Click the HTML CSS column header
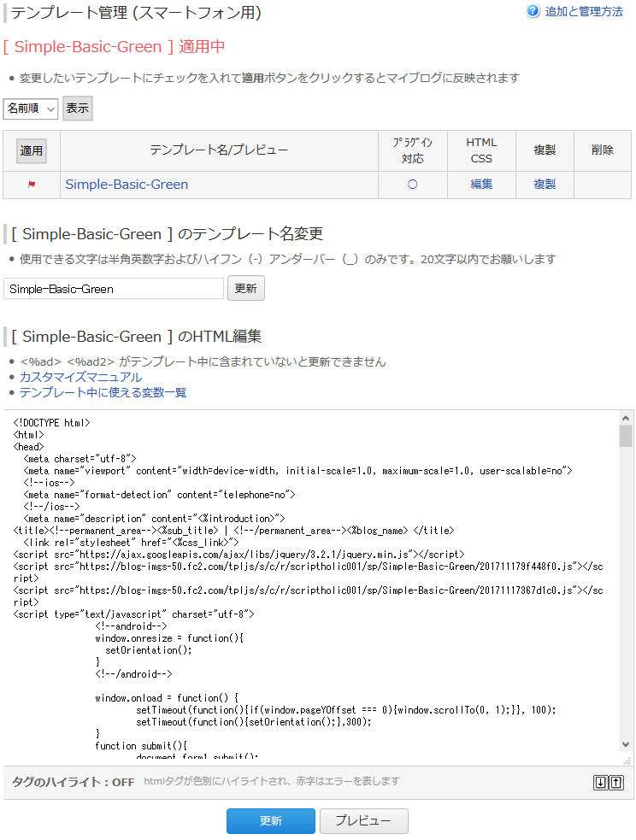This screenshot has height=840, width=636. (481, 150)
